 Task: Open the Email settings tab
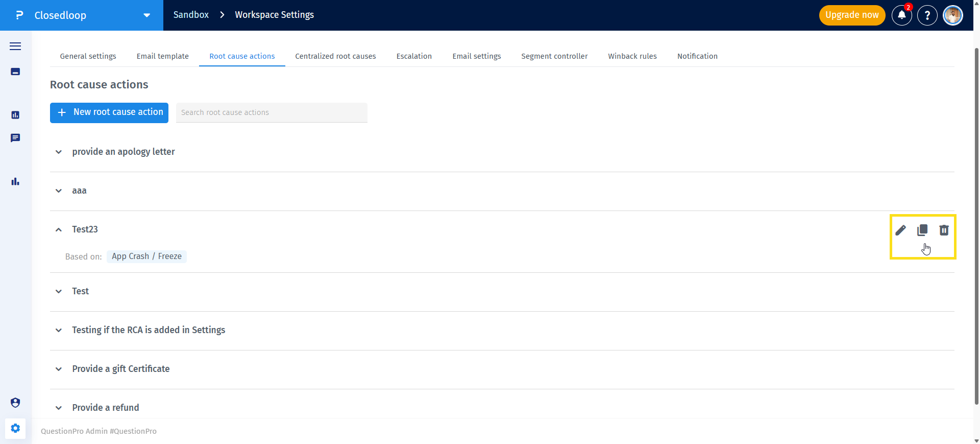click(x=476, y=56)
